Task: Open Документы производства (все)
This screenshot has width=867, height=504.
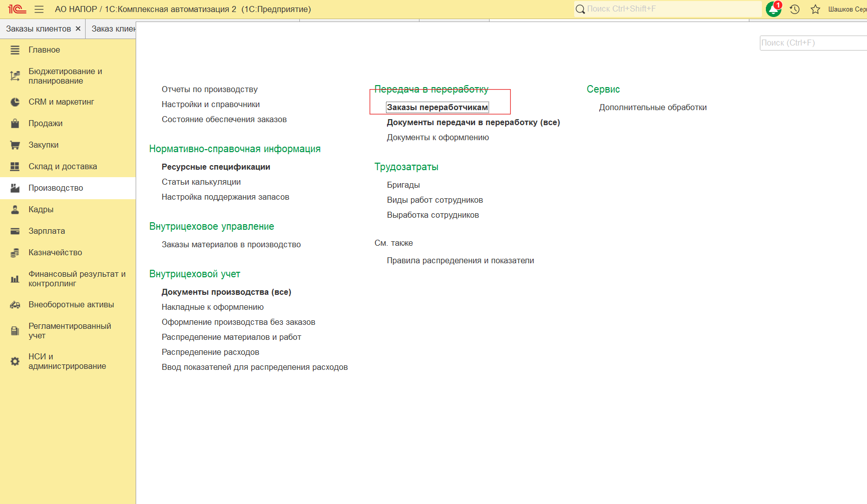Action: (x=226, y=292)
